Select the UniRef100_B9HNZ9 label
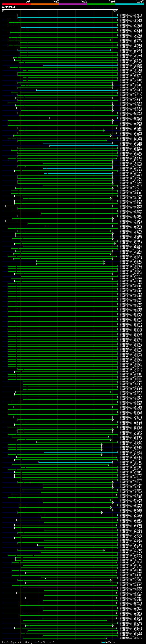146x644 pixels. click(131, 590)
